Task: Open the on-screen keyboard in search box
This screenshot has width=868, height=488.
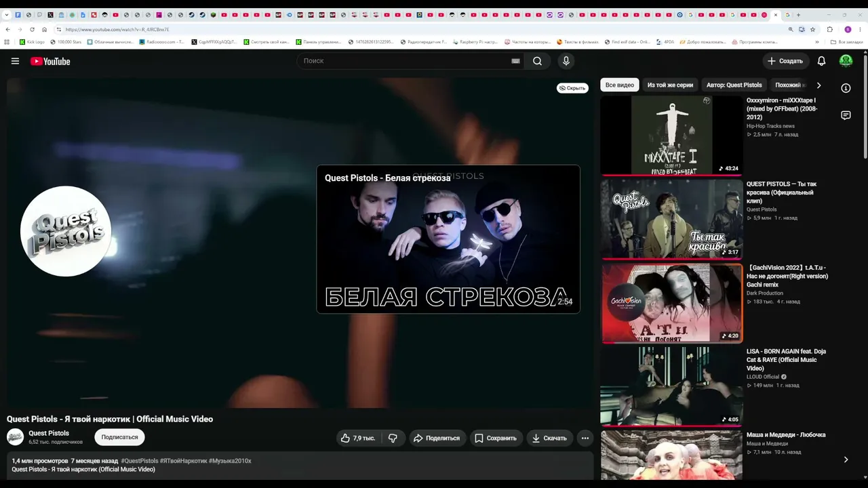Action: tap(515, 61)
